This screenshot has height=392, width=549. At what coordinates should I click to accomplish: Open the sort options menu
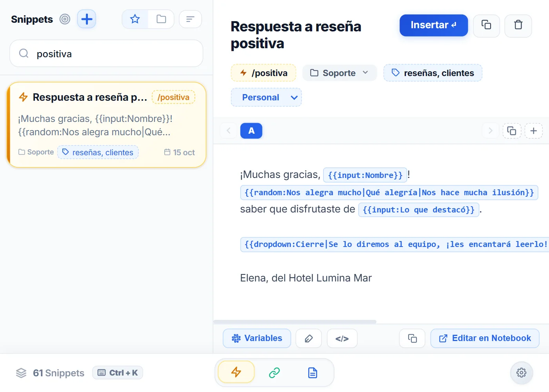[x=190, y=19]
